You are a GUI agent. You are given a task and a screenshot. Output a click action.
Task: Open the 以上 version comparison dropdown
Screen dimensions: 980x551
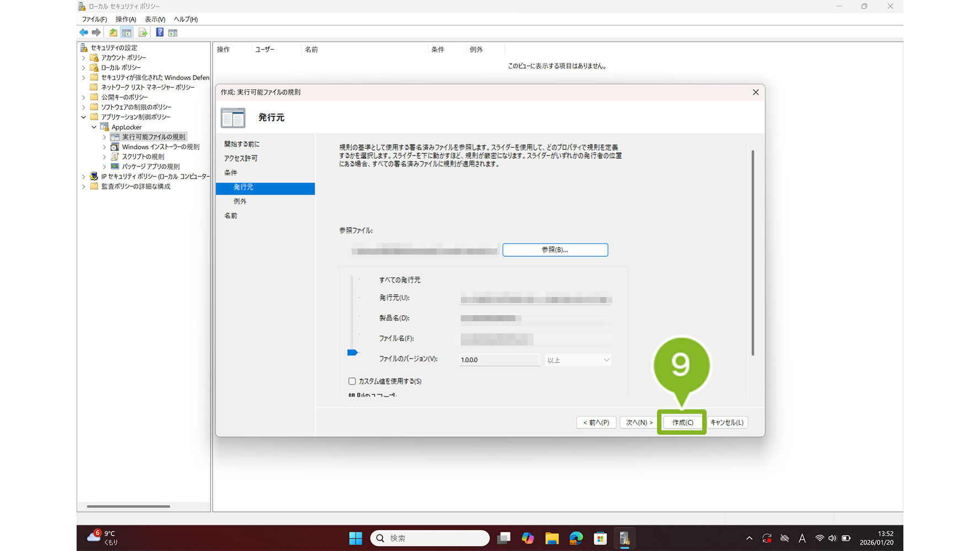click(578, 360)
